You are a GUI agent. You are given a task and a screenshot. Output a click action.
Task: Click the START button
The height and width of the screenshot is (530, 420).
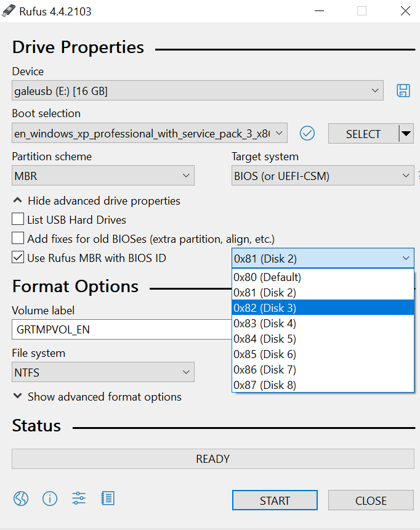click(x=275, y=500)
